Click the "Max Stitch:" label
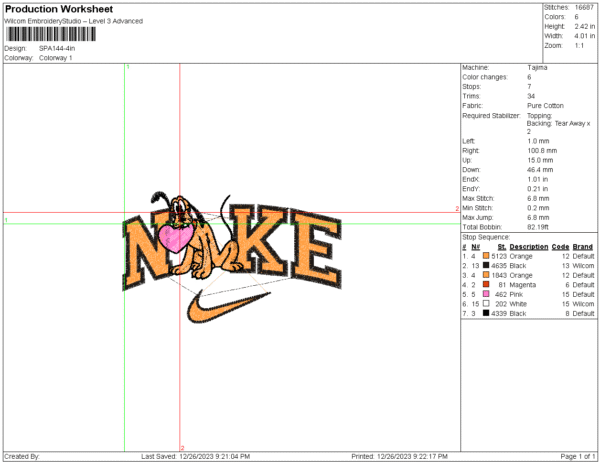The height and width of the screenshot is (464, 600). (x=478, y=199)
